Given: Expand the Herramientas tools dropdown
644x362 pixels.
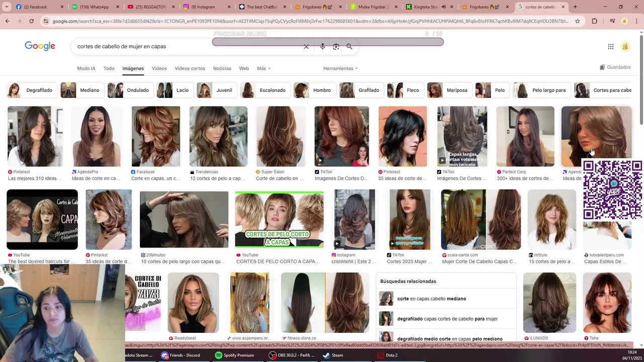Looking at the screenshot, I should [x=341, y=68].
